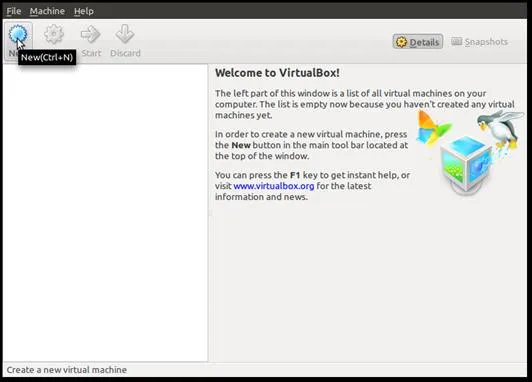This screenshot has width=532, height=382.
Task: Open machine Settings via the gear icon
Action: click(x=54, y=34)
